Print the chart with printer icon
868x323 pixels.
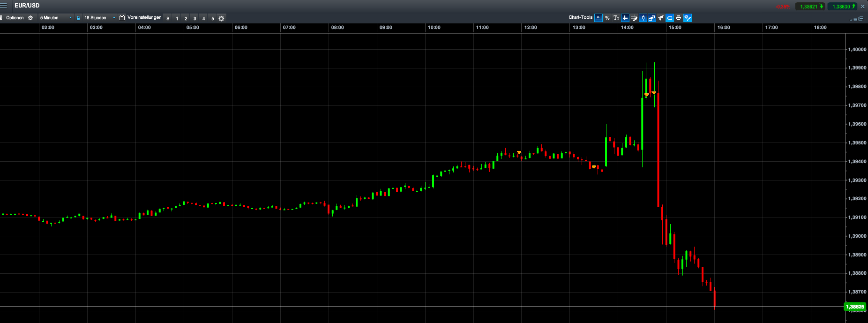pyautogui.click(x=679, y=18)
